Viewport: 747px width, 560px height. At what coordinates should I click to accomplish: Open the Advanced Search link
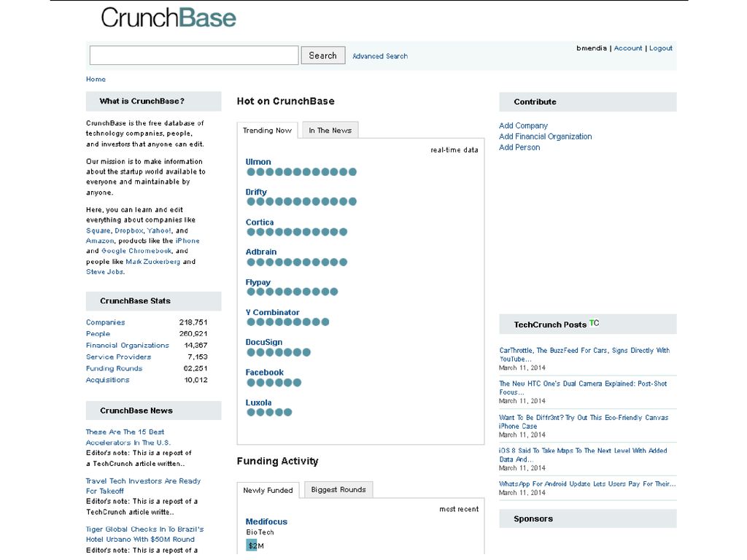pos(379,56)
